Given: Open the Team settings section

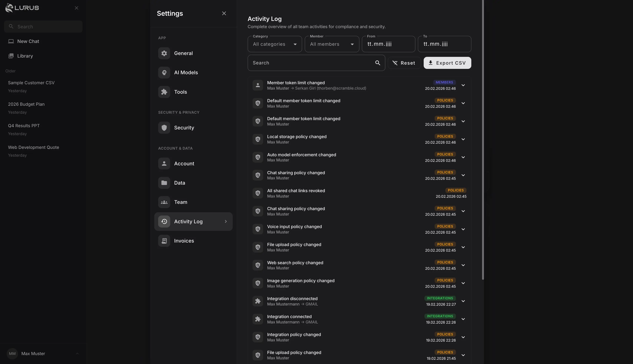Looking at the screenshot, I should (181, 202).
